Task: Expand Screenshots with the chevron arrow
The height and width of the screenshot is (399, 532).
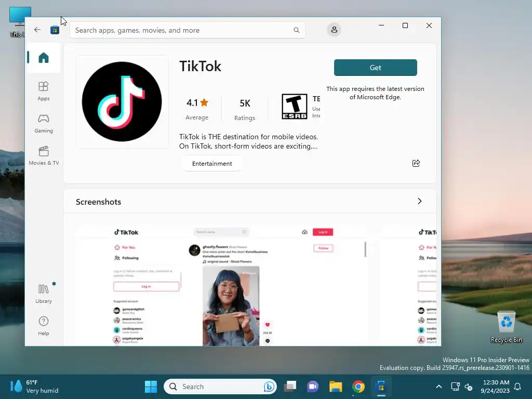Action: coord(420,201)
